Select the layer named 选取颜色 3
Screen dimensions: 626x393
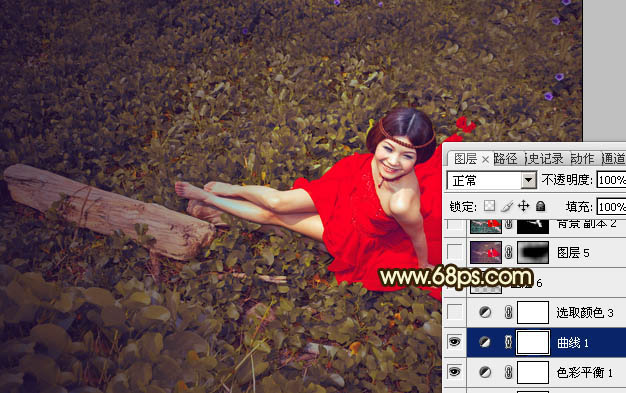point(585,312)
